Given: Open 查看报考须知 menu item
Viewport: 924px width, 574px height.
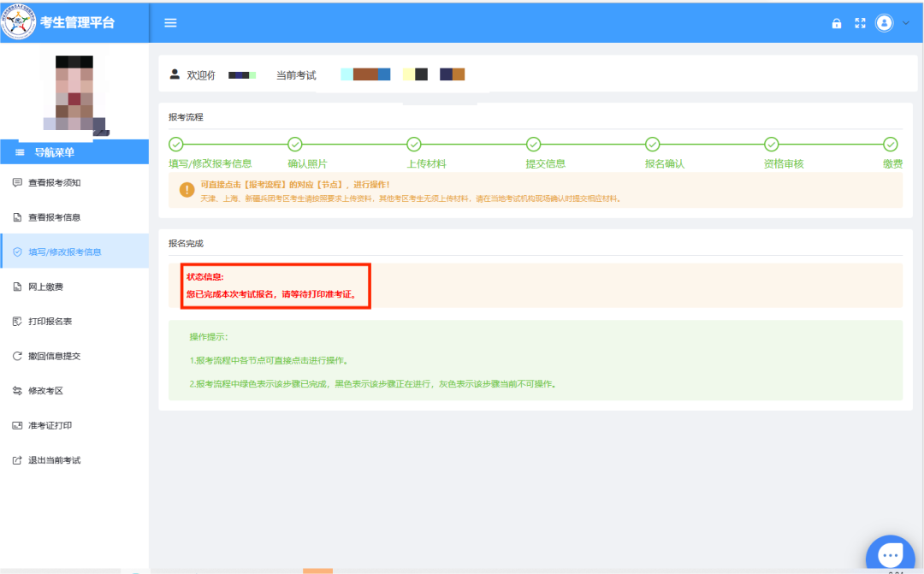Looking at the screenshot, I should click(54, 182).
